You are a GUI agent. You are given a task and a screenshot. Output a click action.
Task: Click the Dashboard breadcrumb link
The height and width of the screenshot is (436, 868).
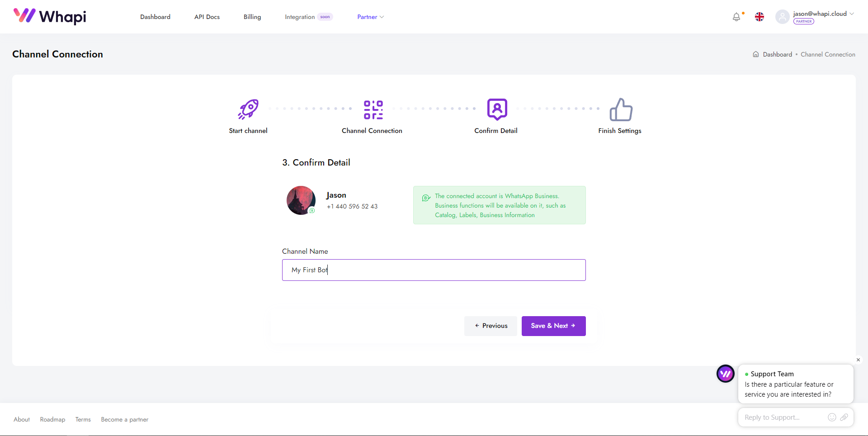coord(777,54)
